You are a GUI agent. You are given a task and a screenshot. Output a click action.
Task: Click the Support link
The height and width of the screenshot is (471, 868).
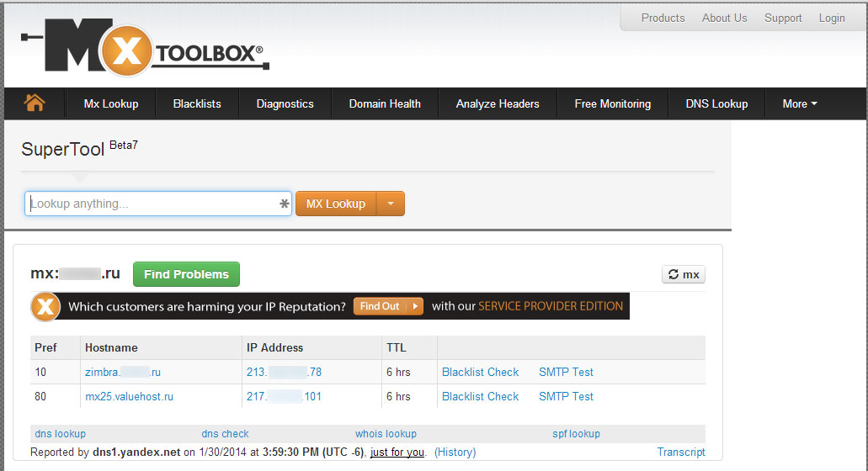click(x=783, y=19)
